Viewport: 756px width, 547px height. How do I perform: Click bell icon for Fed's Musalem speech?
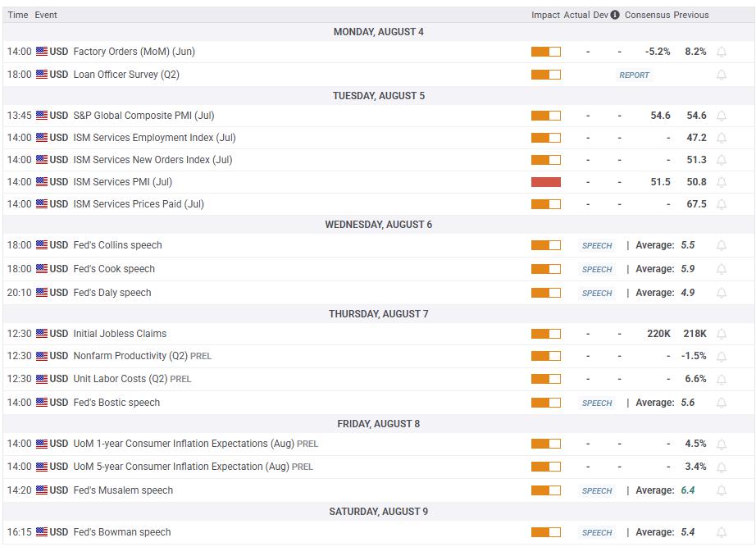coord(722,490)
